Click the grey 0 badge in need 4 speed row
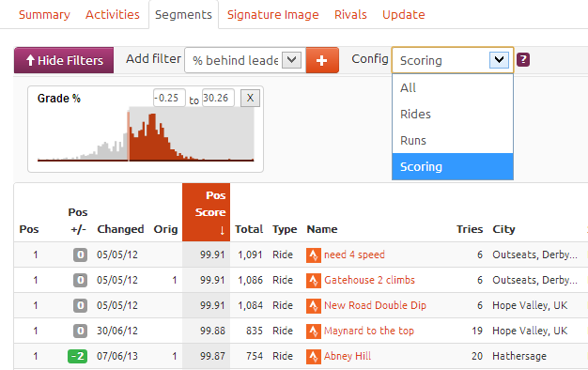Viewport: 588px width, 370px height. click(80, 254)
